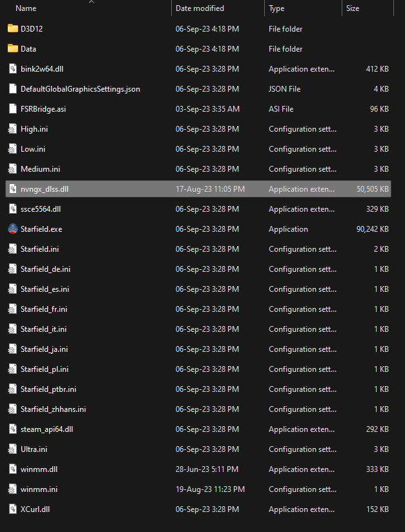Click the DefaultGlobalGraphicsSettings.json file icon
405x532 pixels.
(12, 89)
